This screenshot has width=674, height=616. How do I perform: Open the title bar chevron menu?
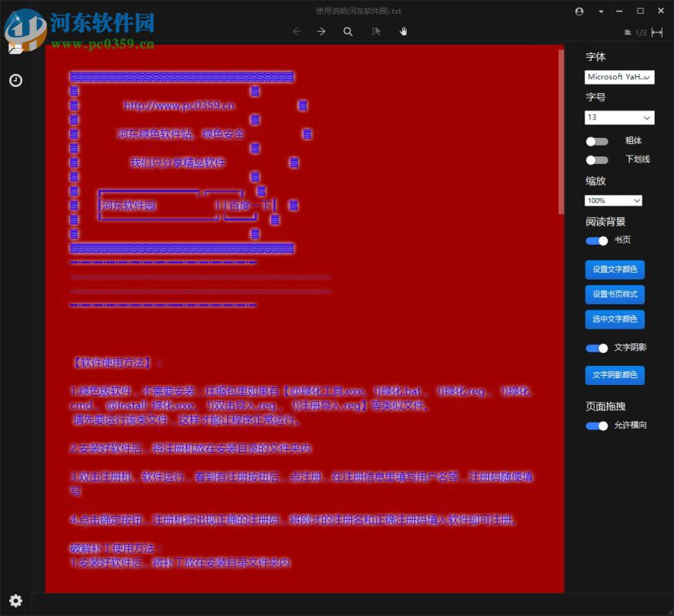tap(599, 11)
